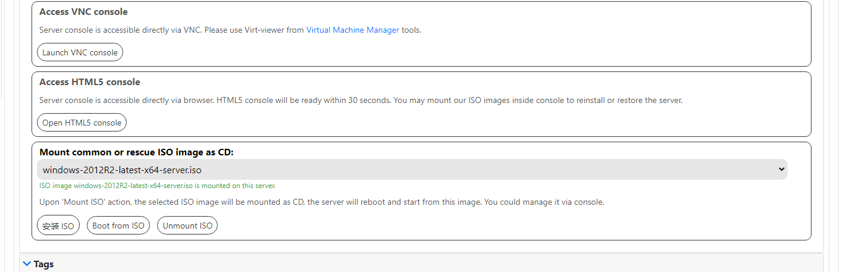Open the ISO image selection combo box
Image resolution: width=868 pixels, height=272 pixels.
coord(412,170)
